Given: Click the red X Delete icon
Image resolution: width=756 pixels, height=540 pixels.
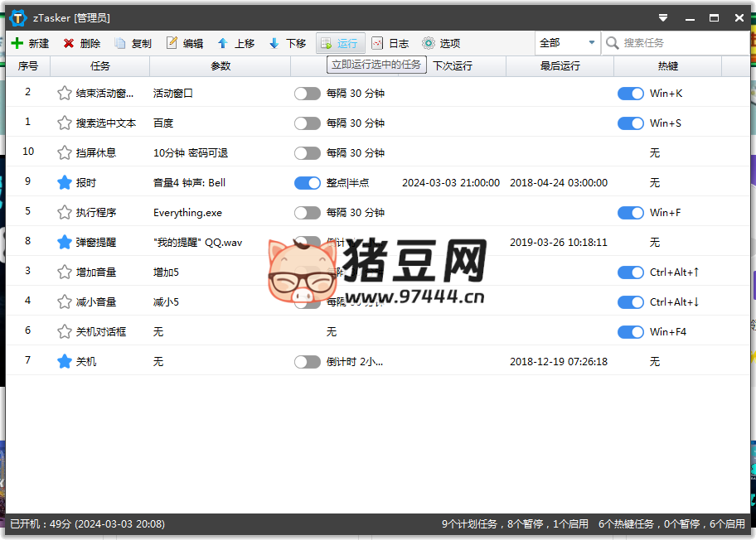Looking at the screenshot, I should 69,43.
